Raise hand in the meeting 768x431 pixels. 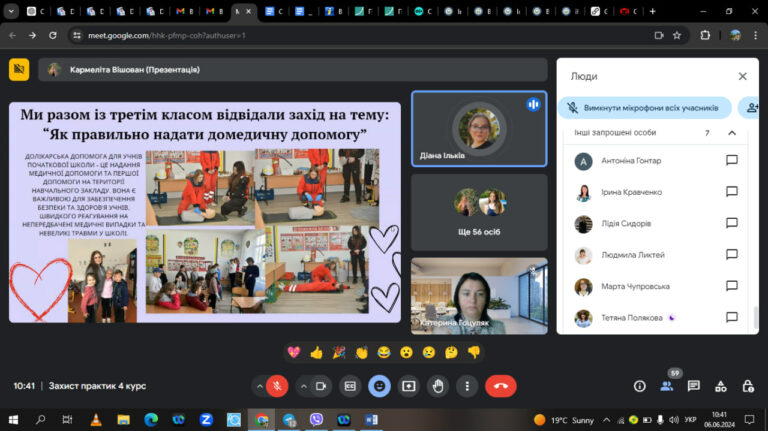[438, 386]
